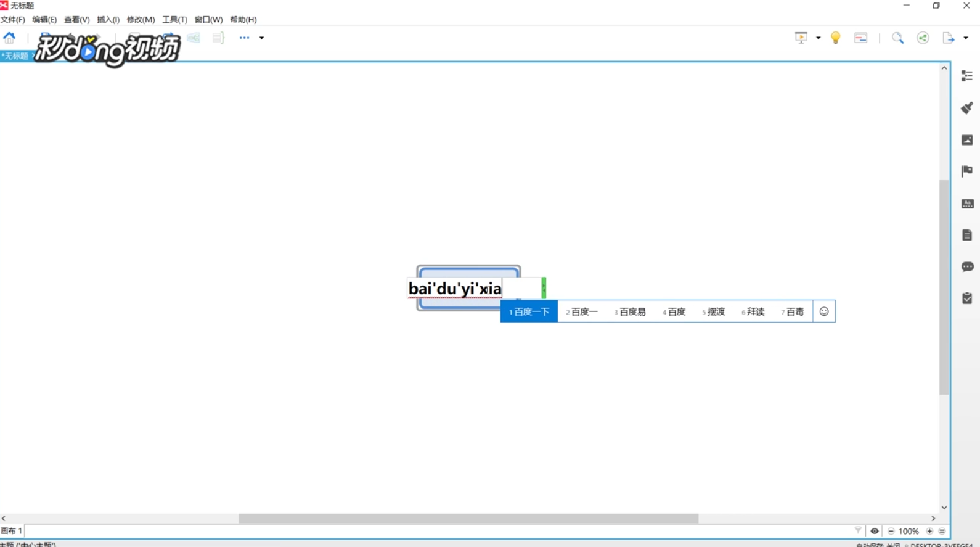Open the 工具(T) menu

[x=174, y=20]
